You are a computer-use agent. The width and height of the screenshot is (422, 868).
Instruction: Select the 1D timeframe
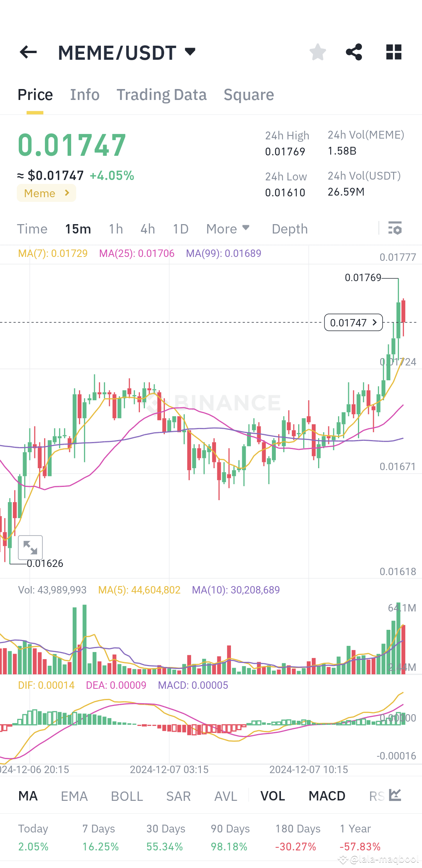click(180, 229)
